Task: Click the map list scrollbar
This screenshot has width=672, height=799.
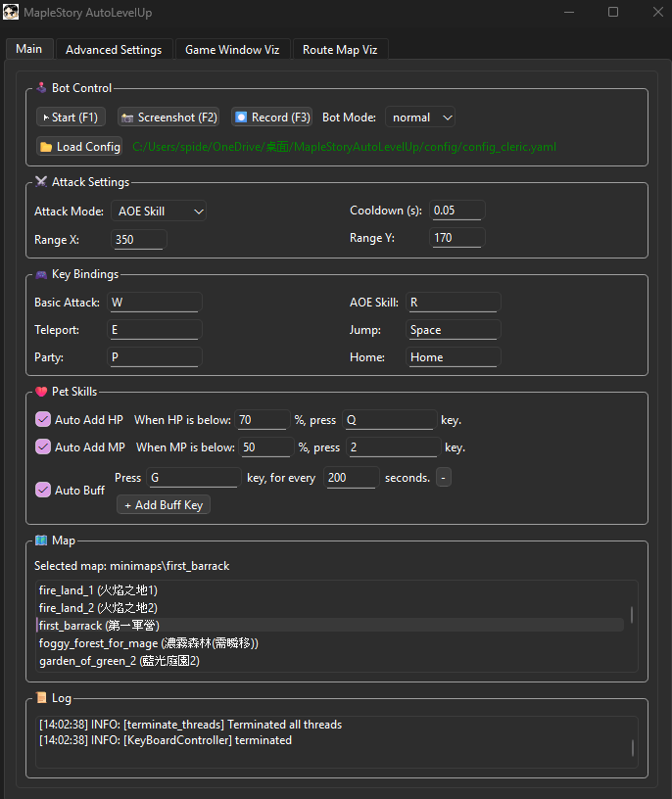Action: (x=632, y=615)
